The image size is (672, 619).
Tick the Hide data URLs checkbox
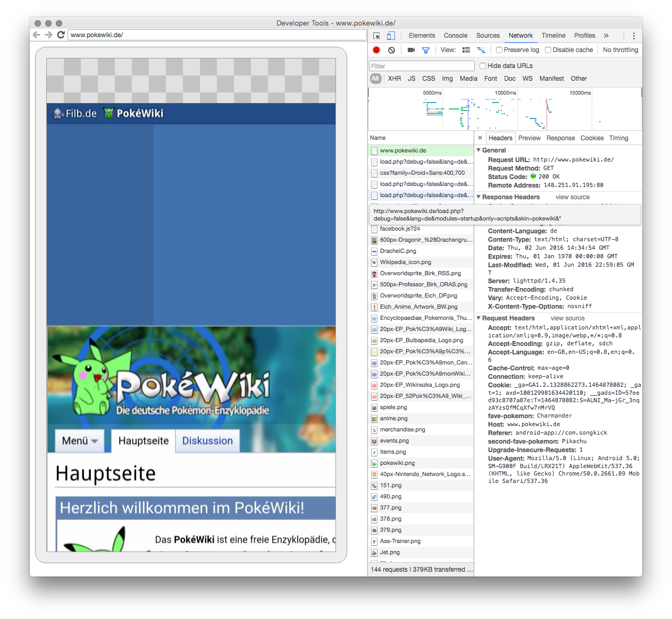tap(483, 66)
